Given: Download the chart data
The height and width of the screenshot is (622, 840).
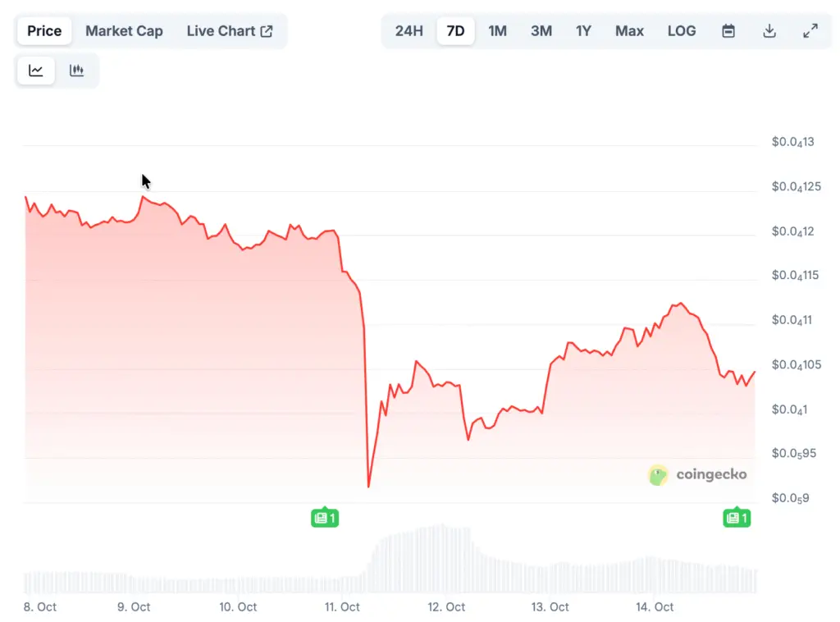Looking at the screenshot, I should [769, 31].
